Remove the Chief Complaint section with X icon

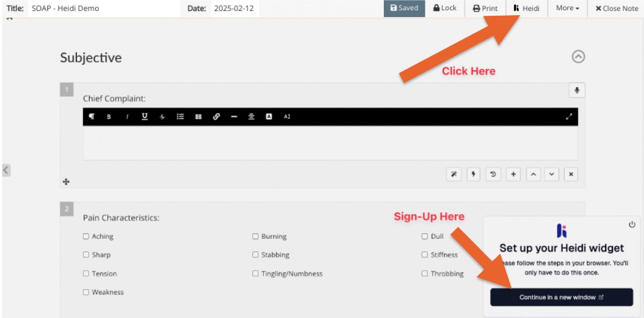tap(571, 174)
